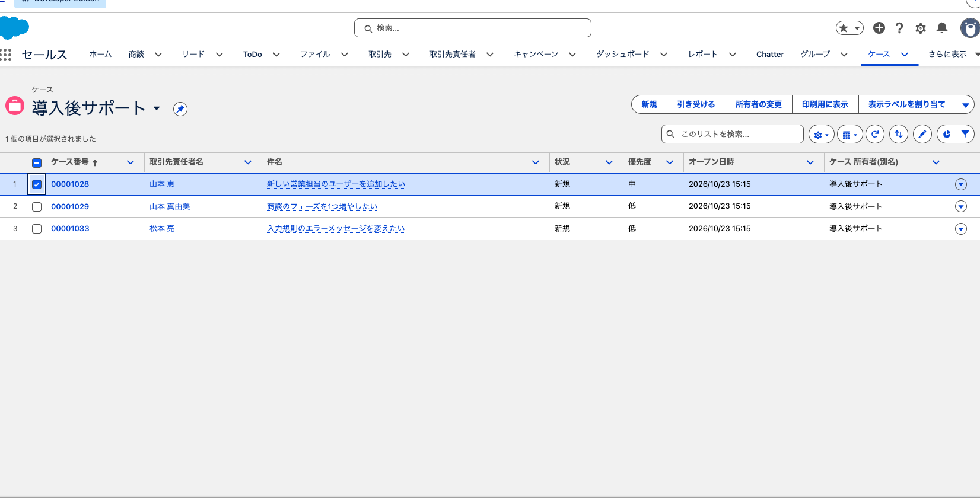Click the Salesforce cloud logo
This screenshot has width=980, height=498.
[x=14, y=28]
